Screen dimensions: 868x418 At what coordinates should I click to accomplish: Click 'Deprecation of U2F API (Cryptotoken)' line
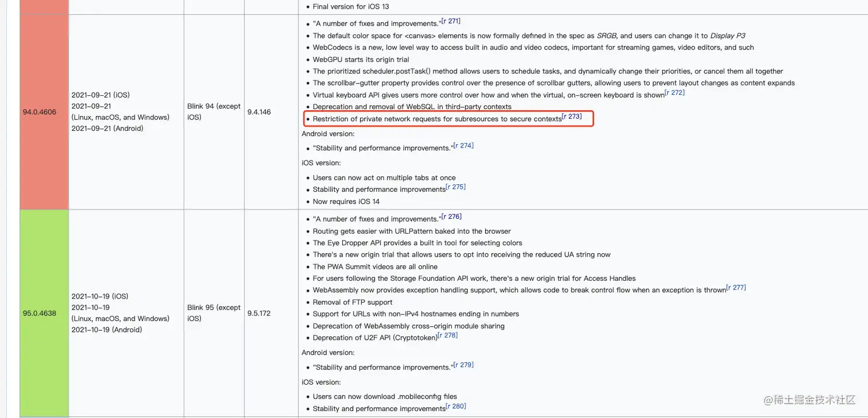pos(375,338)
